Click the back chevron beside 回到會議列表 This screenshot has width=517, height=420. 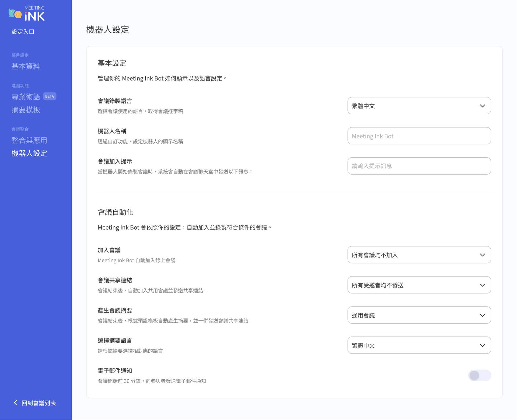[x=15, y=402]
